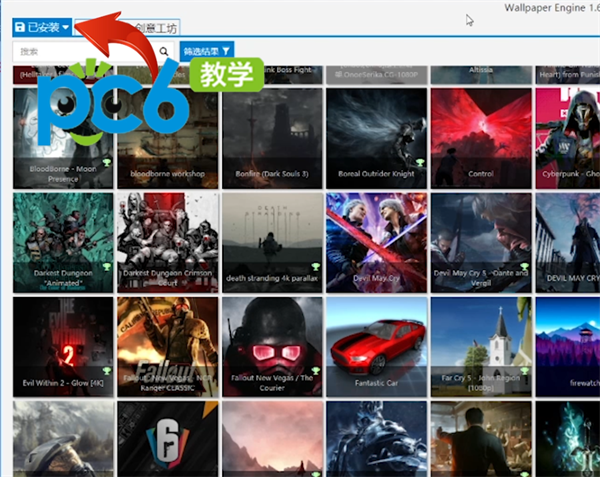600x477 pixels.
Task: Open the 已安装 installed tab
Action: tap(42, 28)
